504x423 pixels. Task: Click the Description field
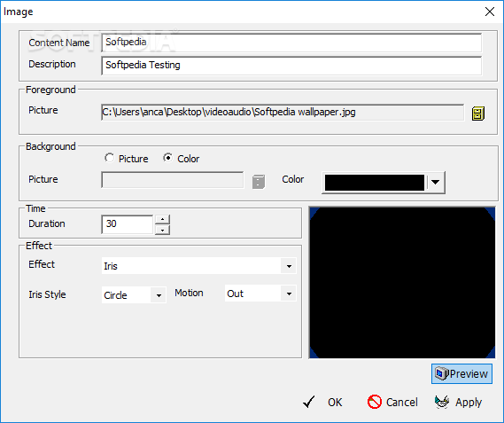291,66
